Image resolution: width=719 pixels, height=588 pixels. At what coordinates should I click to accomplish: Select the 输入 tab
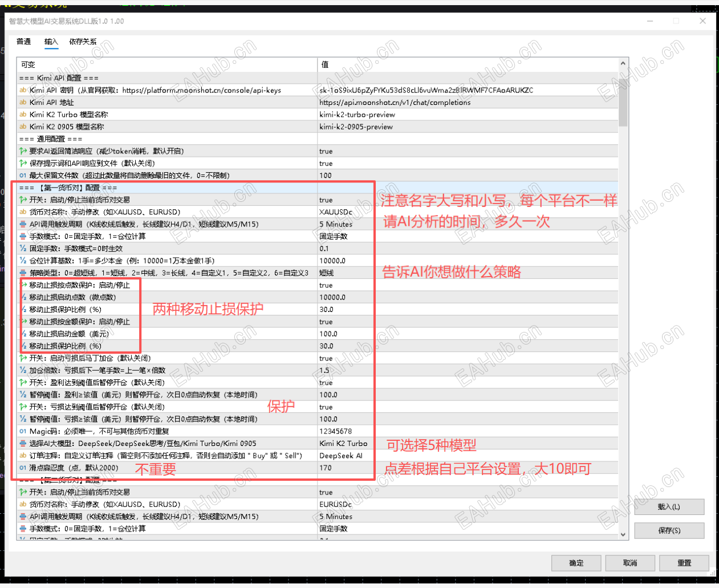click(51, 42)
